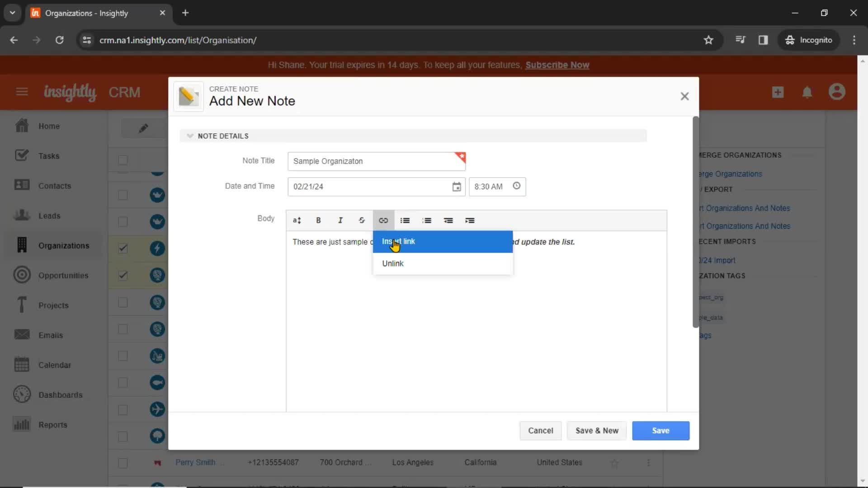This screenshot has width=868, height=488.
Task: Click the Save & New button
Action: click(x=597, y=430)
